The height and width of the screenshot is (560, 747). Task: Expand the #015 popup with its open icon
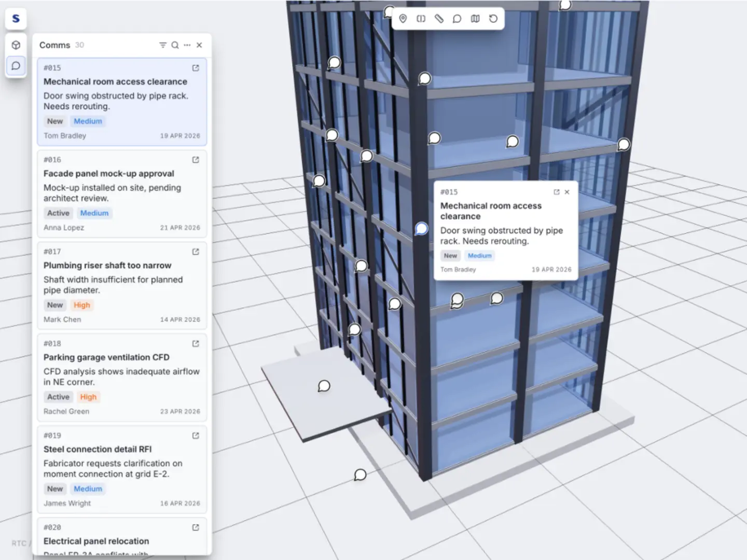[557, 192]
